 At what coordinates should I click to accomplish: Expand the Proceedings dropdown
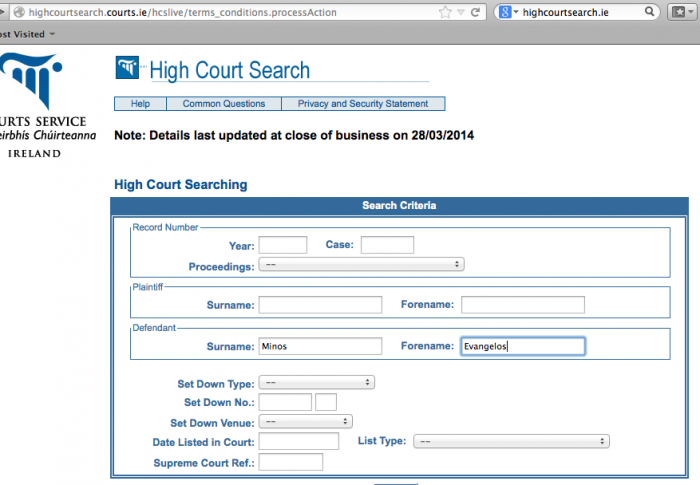pos(362,264)
